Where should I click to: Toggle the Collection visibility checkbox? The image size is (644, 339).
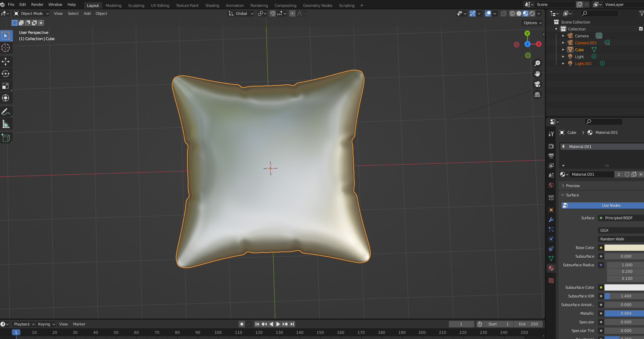pyautogui.click(x=641, y=29)
